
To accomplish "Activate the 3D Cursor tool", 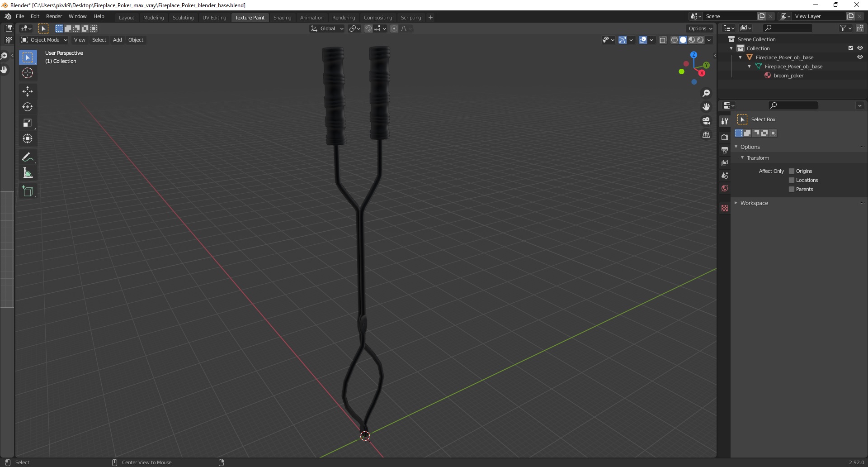I will [28, 73].
